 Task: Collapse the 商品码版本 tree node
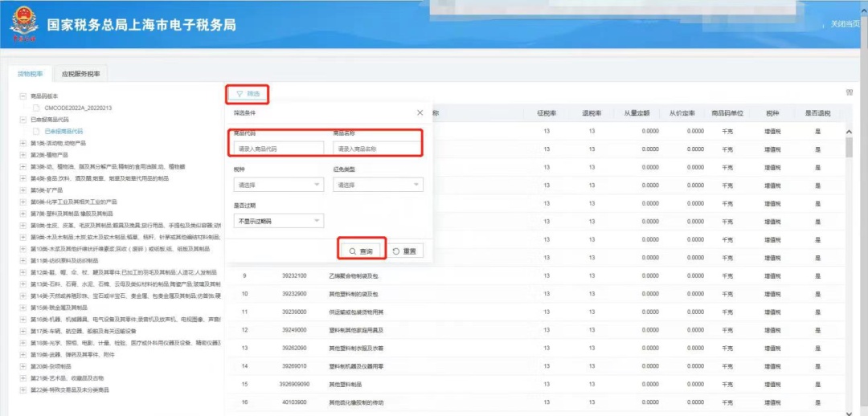23,96
